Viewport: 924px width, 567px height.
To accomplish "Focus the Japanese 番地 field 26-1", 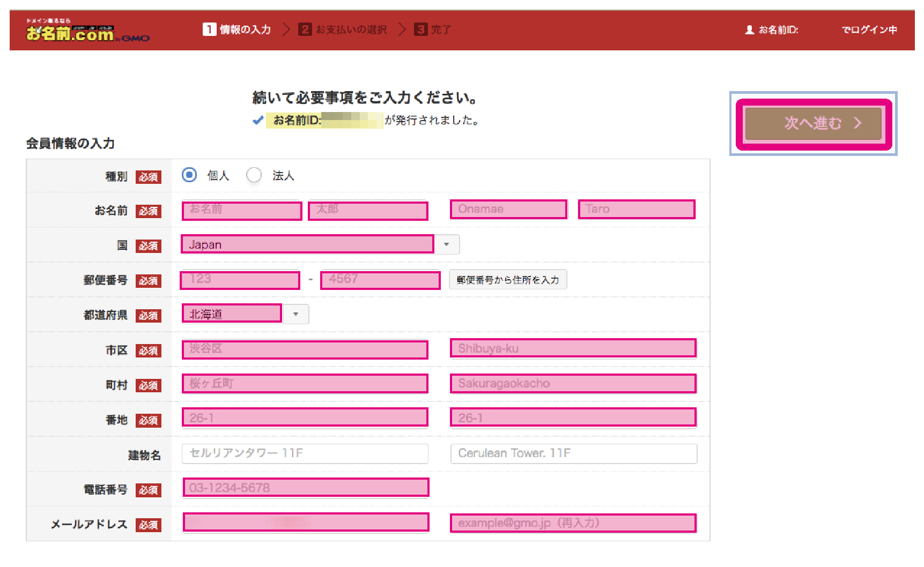I will tap(305, 418).
